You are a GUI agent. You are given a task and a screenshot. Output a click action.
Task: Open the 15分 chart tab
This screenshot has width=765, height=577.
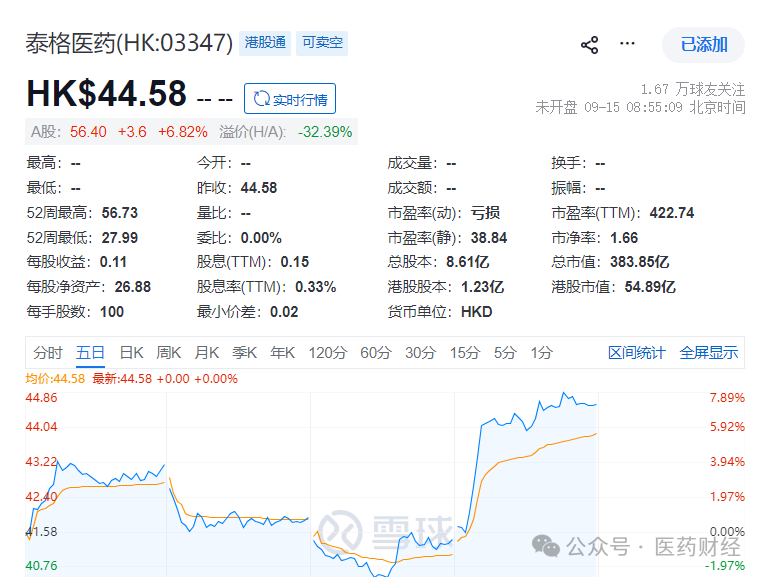click(x=465, y=352)
